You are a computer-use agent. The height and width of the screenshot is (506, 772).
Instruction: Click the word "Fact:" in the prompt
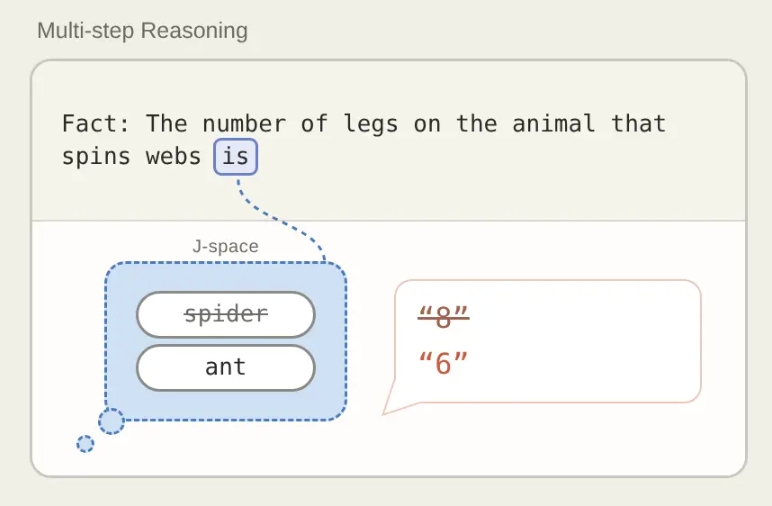pos(96,123)
